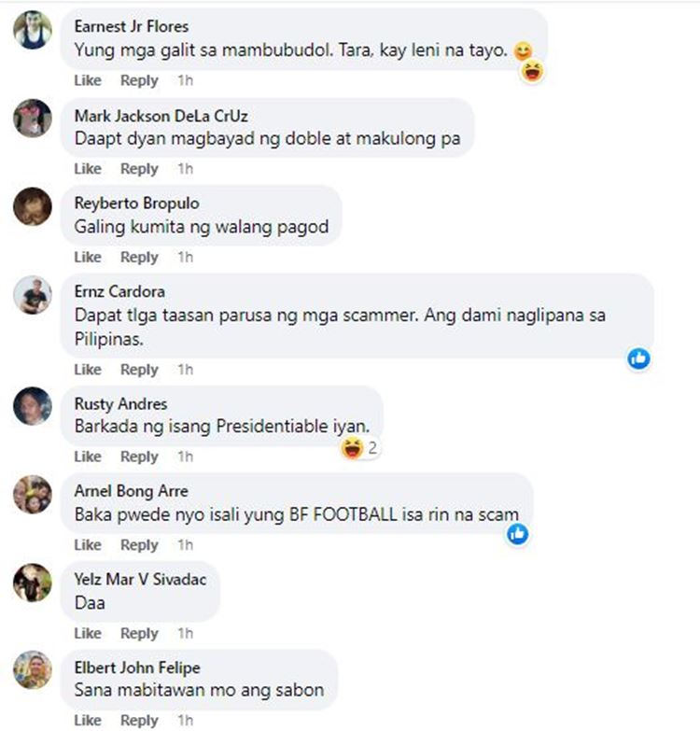Reply to Reyberto Bropulo's comment
Screen dimensions: 700x731
[x=139, y=258]
